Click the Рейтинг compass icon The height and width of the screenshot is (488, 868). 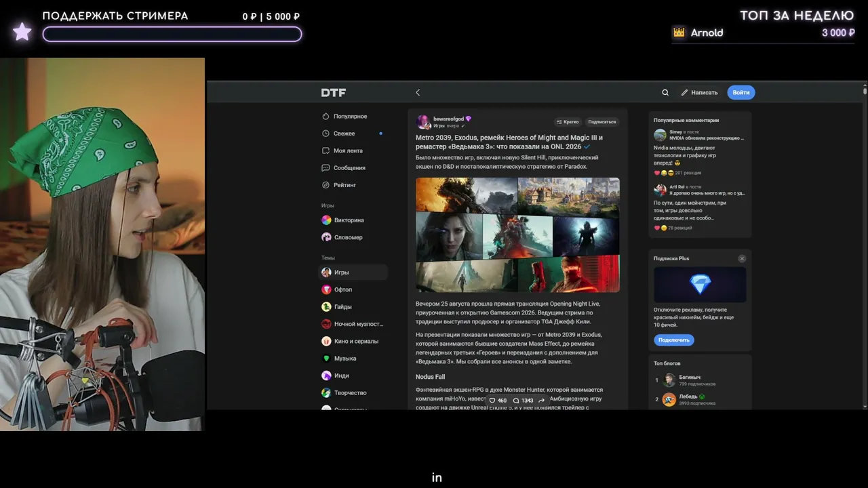[326, 185]
